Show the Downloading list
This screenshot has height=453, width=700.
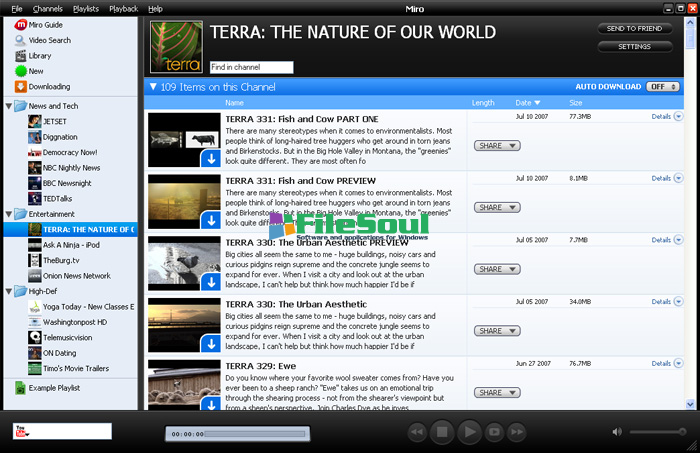tap(49, 87)
